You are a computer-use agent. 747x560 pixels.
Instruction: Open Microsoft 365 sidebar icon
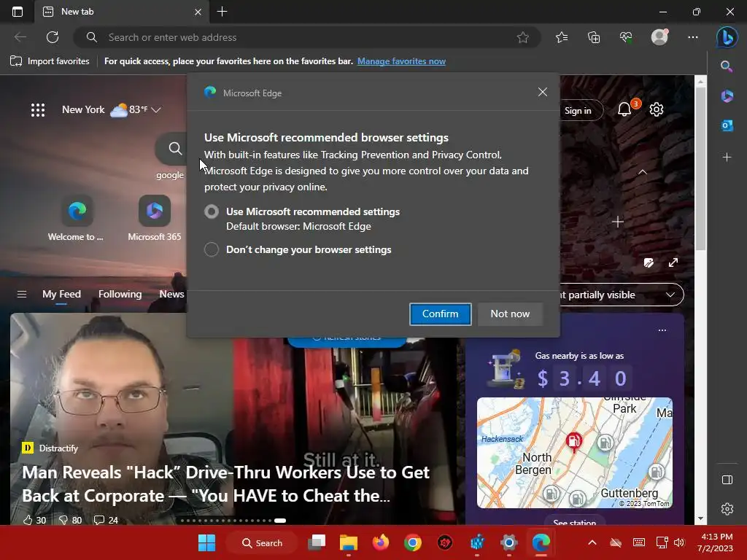click(x=727, y=96)
